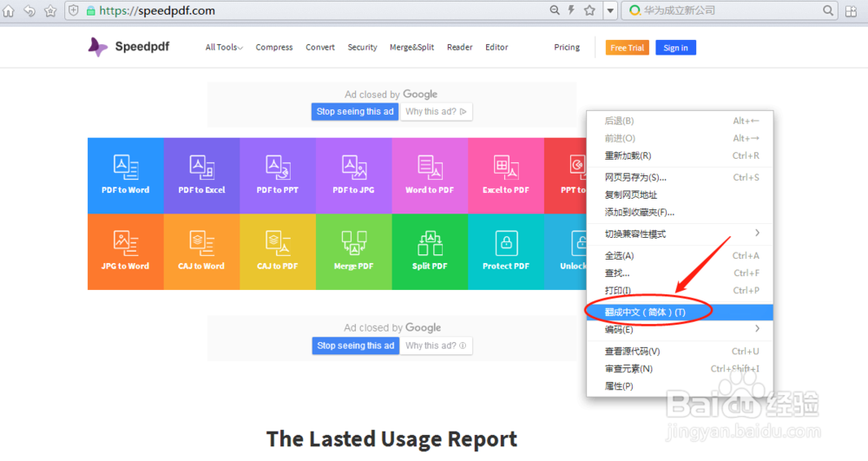The image size is (868, 461).
Task: Open the JPG to Word tool
Action: pyautogui.click(x=126, y=252)
